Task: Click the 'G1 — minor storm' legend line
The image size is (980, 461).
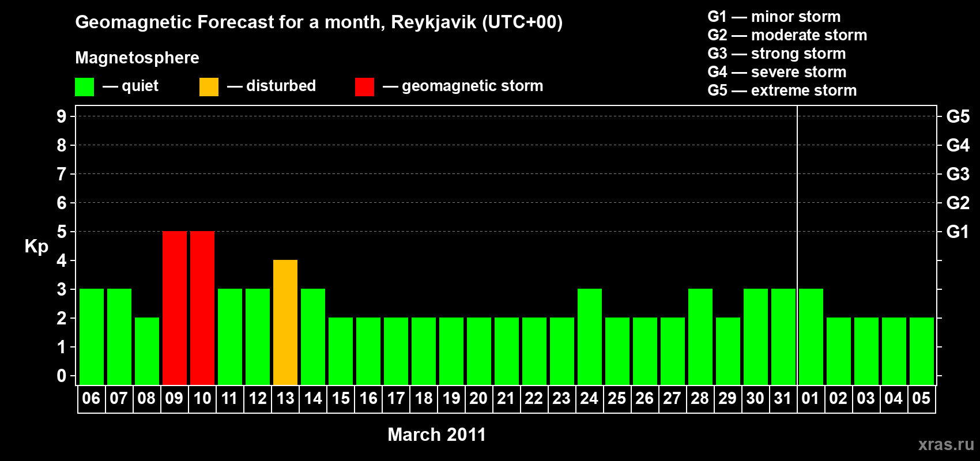Action: point(774,17)
